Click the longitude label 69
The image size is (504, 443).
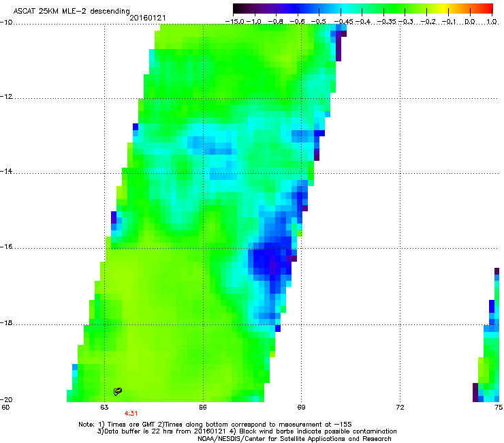[301, 408]
